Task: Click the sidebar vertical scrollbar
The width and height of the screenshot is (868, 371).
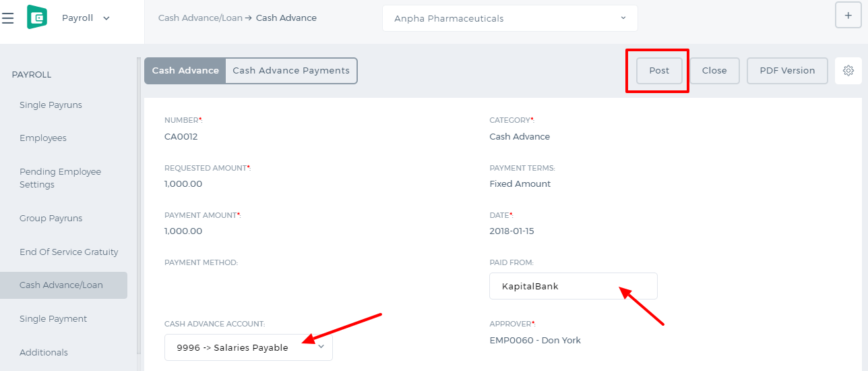Action: [139, 206]
